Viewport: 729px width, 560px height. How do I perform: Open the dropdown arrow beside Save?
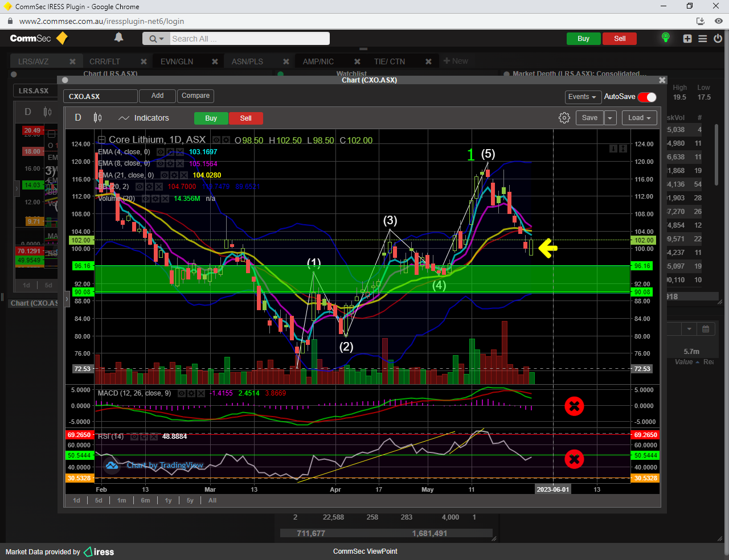610,118
